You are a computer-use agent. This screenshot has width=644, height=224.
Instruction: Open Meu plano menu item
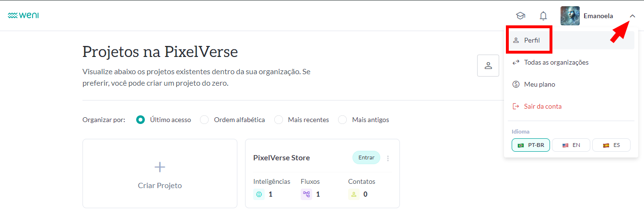click(x=539, y=84)
